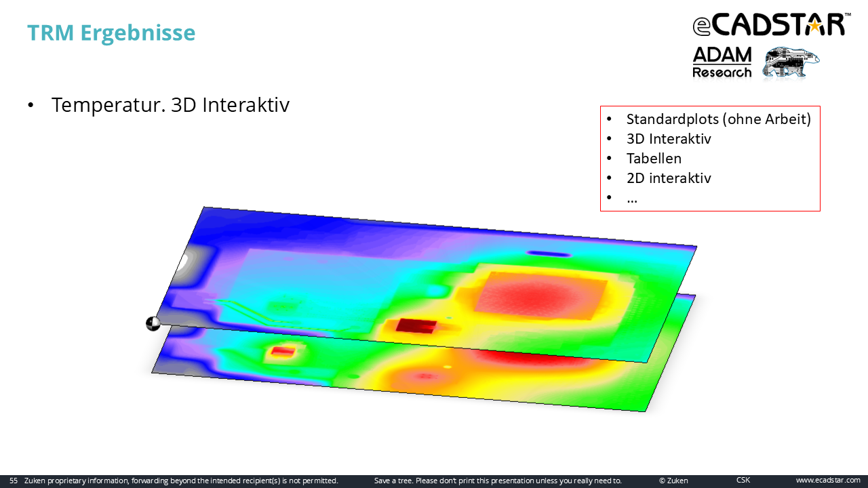The image size is (868, 488).
Task: Click the 'Tabellen' list item
Action: [x=654, y=159]
